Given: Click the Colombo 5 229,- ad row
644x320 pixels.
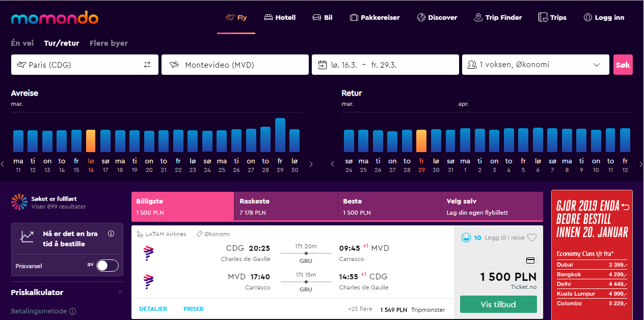Looking at the screenshot, I should coord(592,303).
